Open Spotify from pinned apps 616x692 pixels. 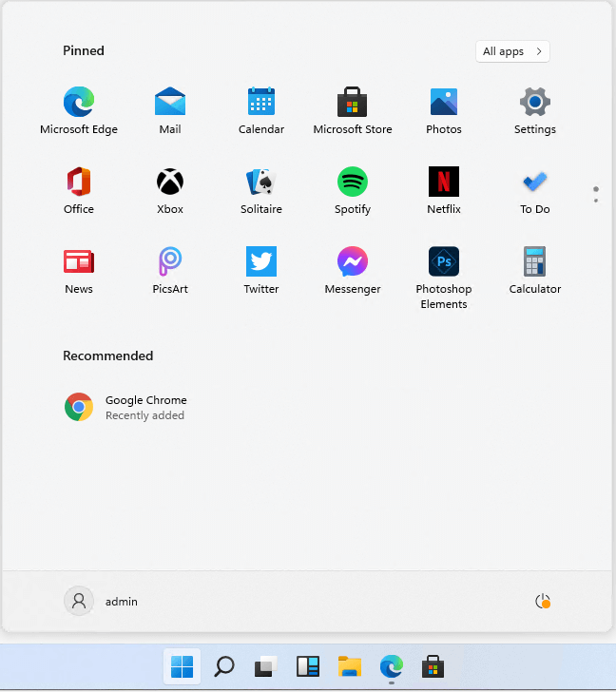[352, 190]
